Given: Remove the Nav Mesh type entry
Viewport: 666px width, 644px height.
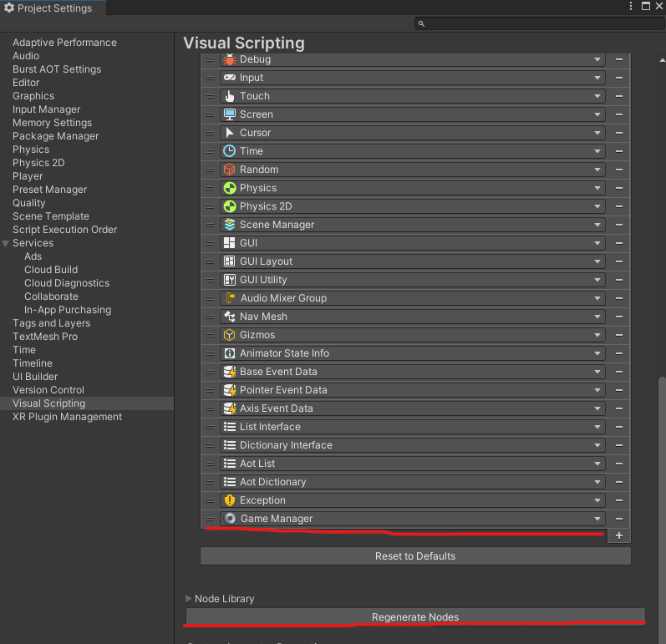Looking at the screenshot, I should coord(619,317).
